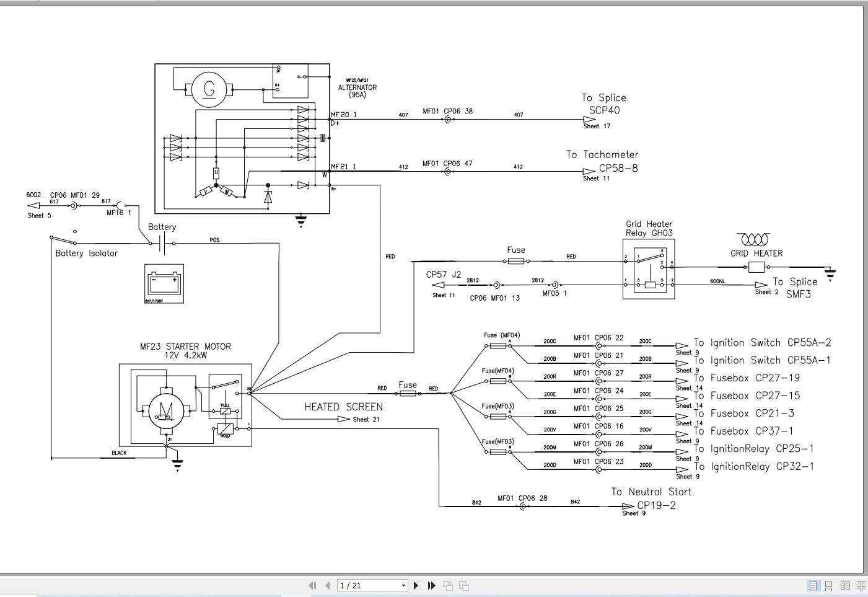Click the To Fusebox CP37-1 text
Screen dimensions: 868x597
743,431
